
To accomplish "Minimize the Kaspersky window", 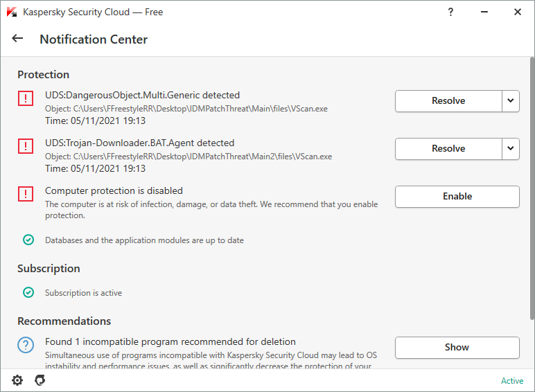I will click(x=484, y=12).
